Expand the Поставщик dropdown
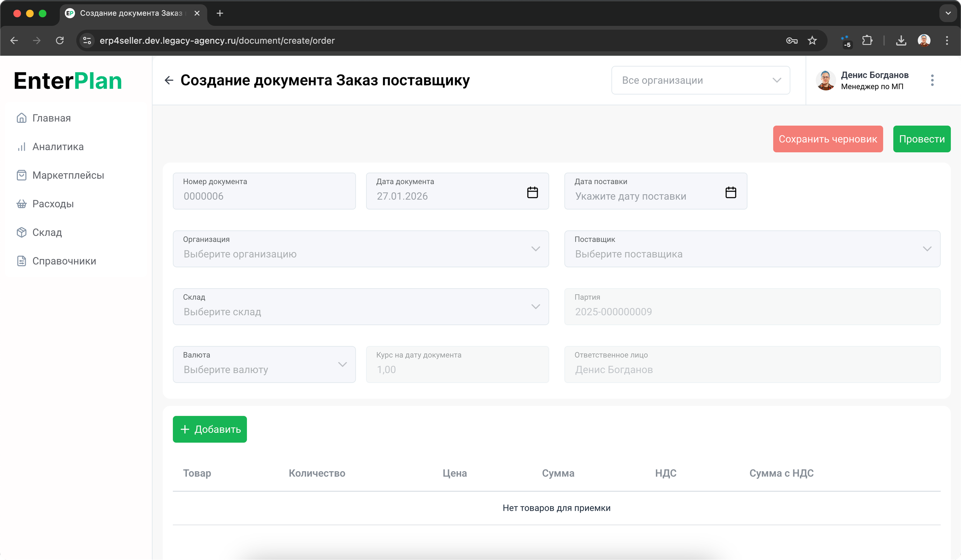 tap(752, 248)
